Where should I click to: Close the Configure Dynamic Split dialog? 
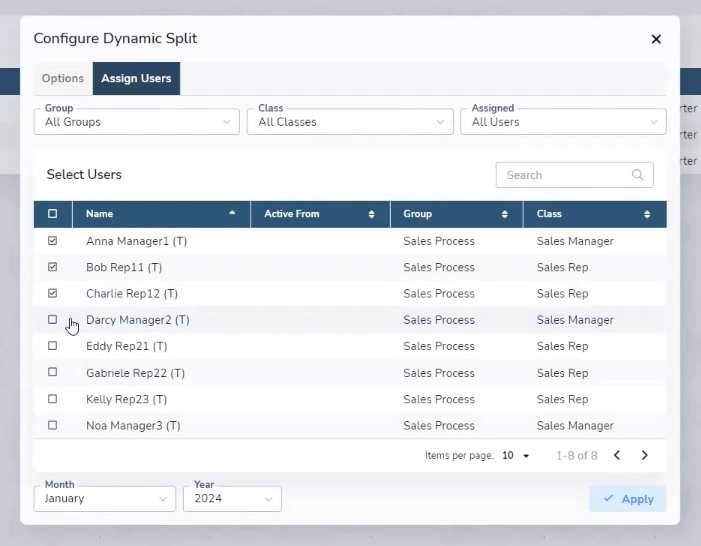[656, 39]
